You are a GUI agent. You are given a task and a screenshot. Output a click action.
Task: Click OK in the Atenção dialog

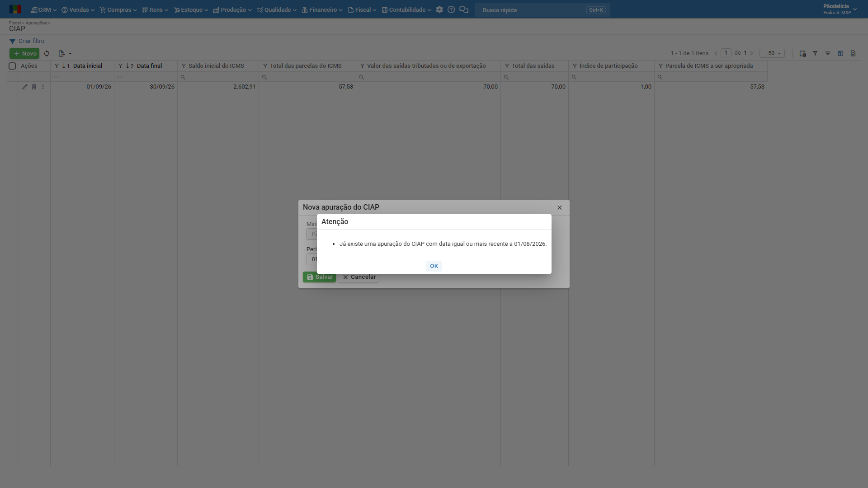click(434, 266)
